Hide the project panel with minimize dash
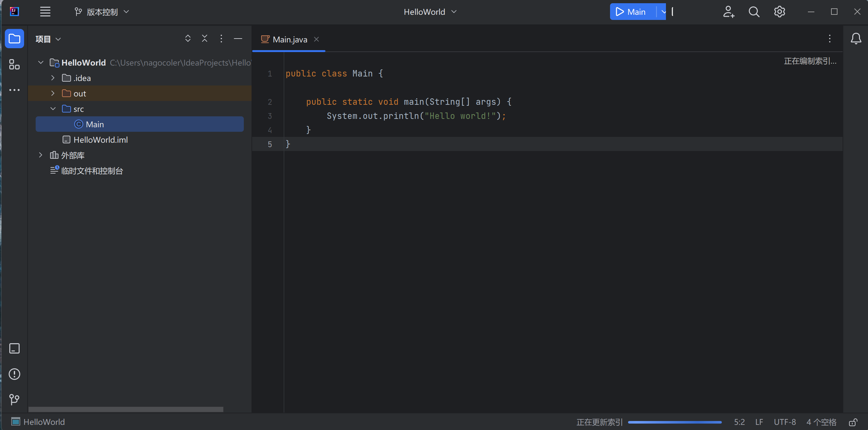This screenshot has height=430, width=868. [238, 39]
